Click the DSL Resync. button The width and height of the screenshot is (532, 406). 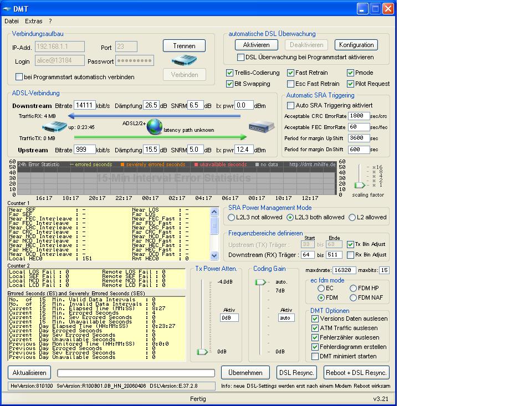(x=297, y=373)
